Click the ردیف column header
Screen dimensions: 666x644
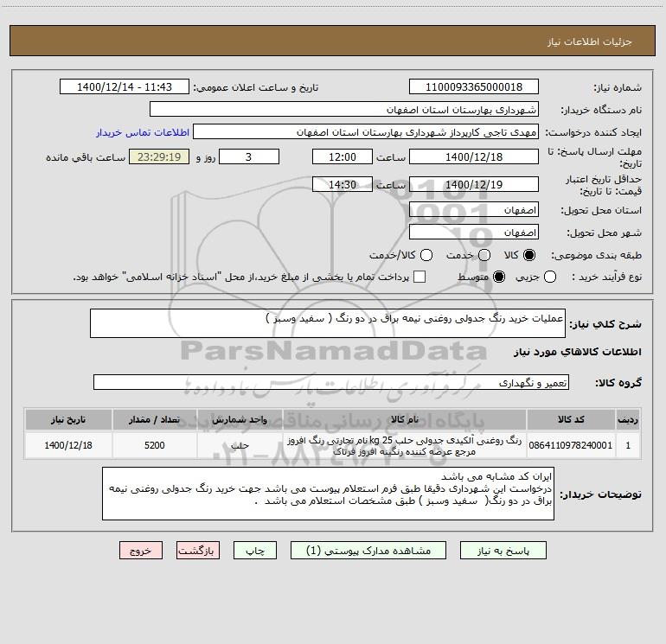628,419
